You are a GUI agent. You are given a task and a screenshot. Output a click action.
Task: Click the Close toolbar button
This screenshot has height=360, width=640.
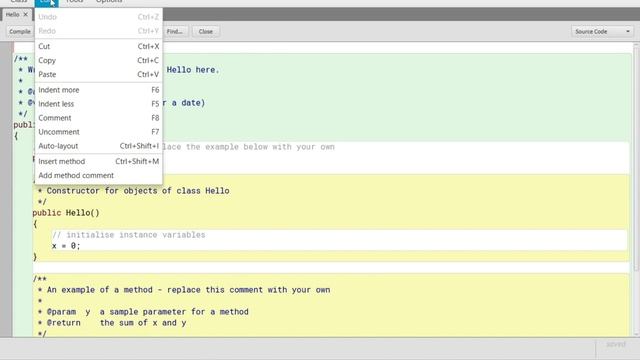pyautogui.click(x=205, y=31)
